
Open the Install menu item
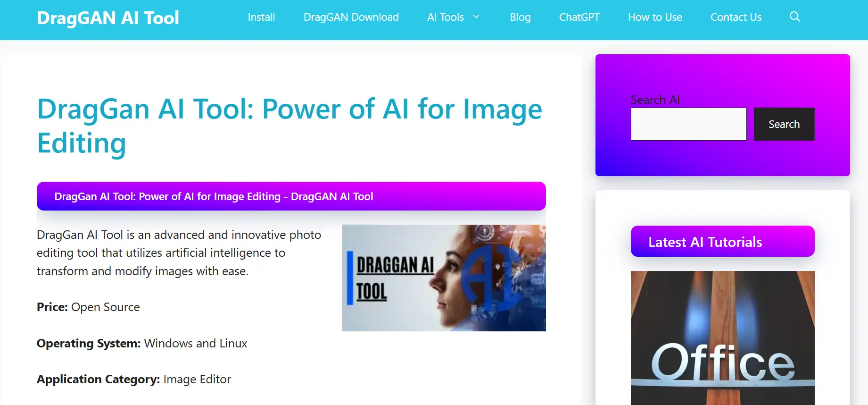[261, 17]
